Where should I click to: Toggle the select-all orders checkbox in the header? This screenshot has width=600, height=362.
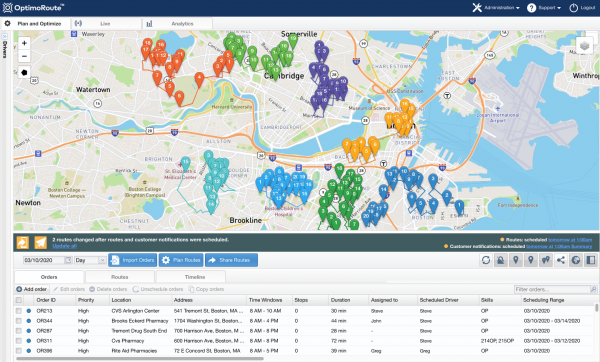(19, 300)
